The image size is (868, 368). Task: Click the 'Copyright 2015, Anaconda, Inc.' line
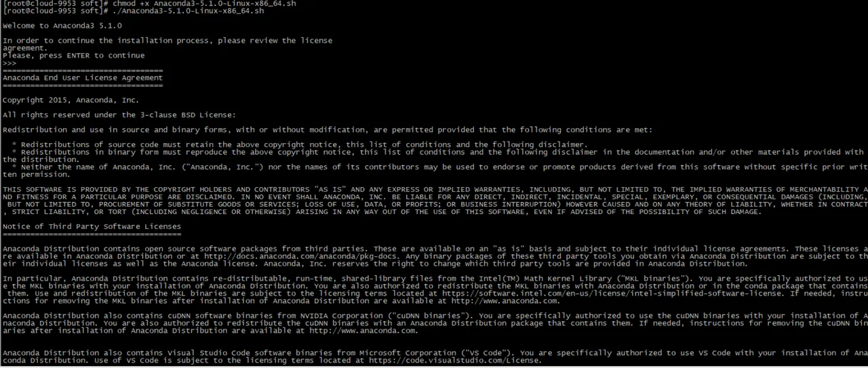(x=71, y=100)
